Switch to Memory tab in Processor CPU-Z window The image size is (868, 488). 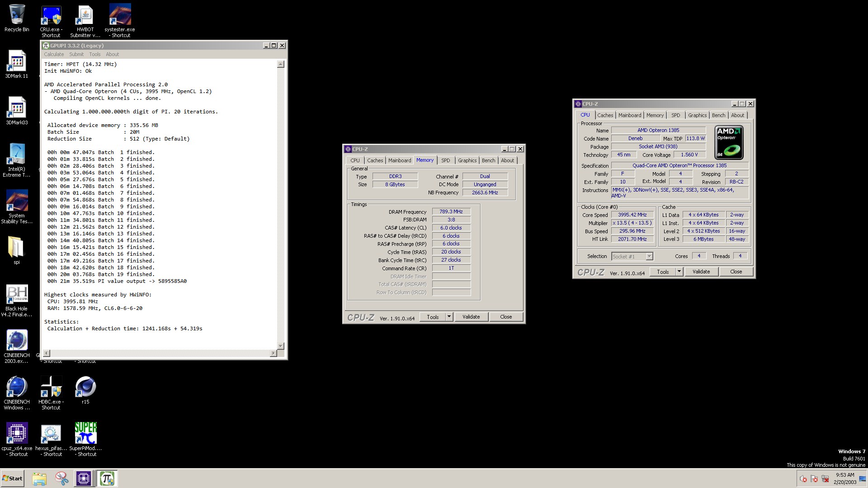[655, 115]
